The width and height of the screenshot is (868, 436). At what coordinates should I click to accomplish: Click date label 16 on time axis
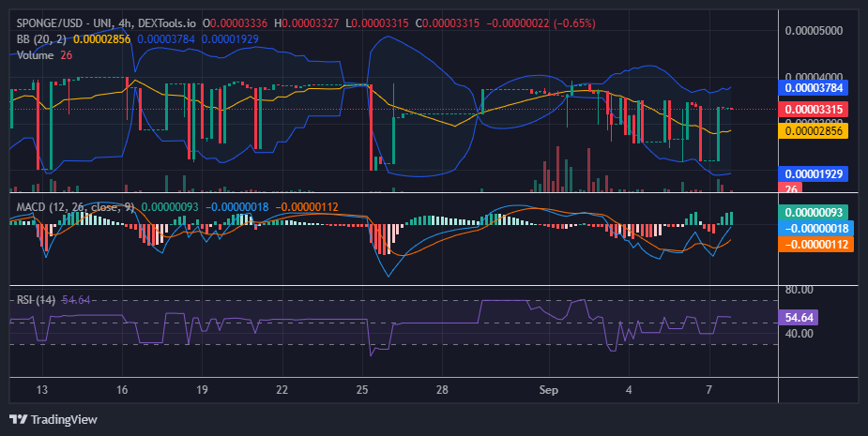coord(122,389)
